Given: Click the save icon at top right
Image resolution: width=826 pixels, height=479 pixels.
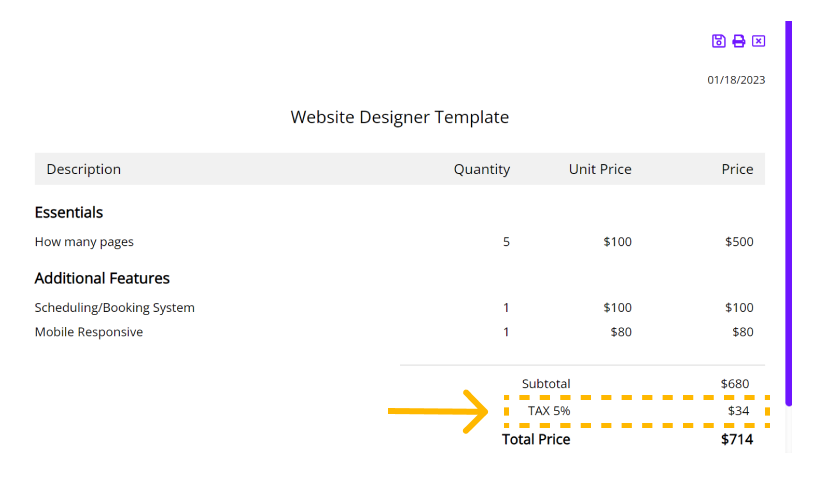Looking at the screenshot, I should click(719, 41).
